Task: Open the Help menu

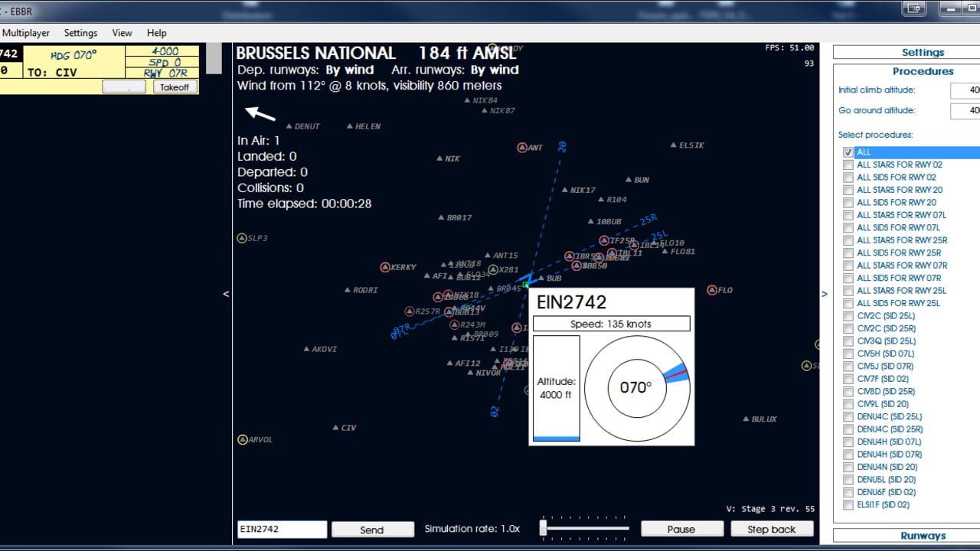Action: [157, 33]
